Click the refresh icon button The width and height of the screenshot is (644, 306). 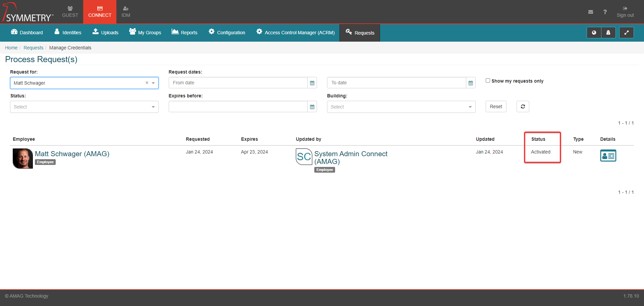pyautogui.click(x=523, y=106)
